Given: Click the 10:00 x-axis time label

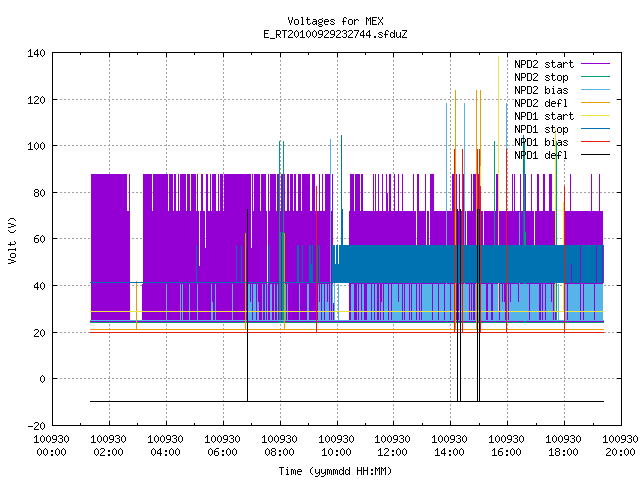Looking at the screenshot, I should point(336,453).
